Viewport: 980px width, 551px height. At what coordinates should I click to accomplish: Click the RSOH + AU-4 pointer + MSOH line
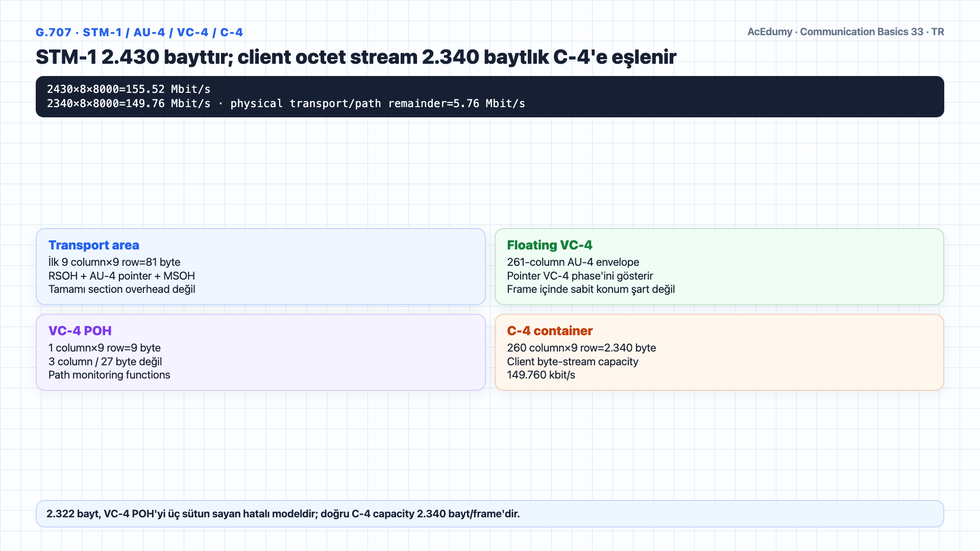(121, 276)
